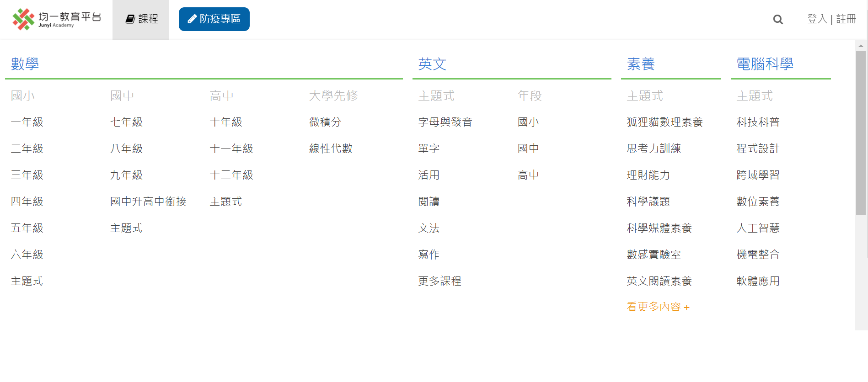Click the 課程 courses menu tab
The image size is (868, 382).
[141, 19]
